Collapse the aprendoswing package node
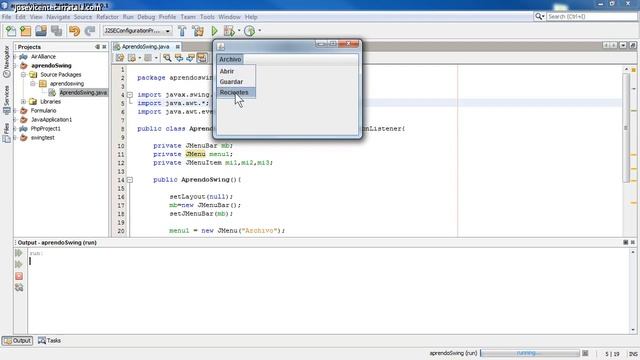The image size is (640, 360). pyautogui.click(x=33, y=84)
